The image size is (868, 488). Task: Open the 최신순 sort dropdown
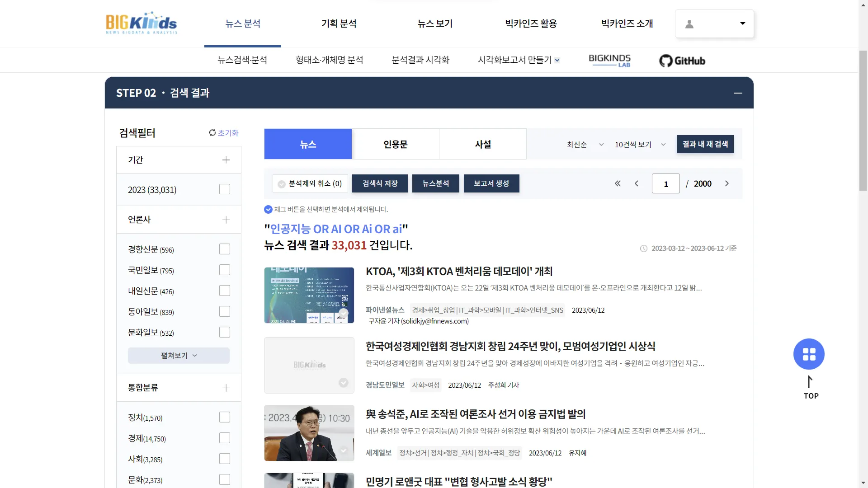pos(585,145)
